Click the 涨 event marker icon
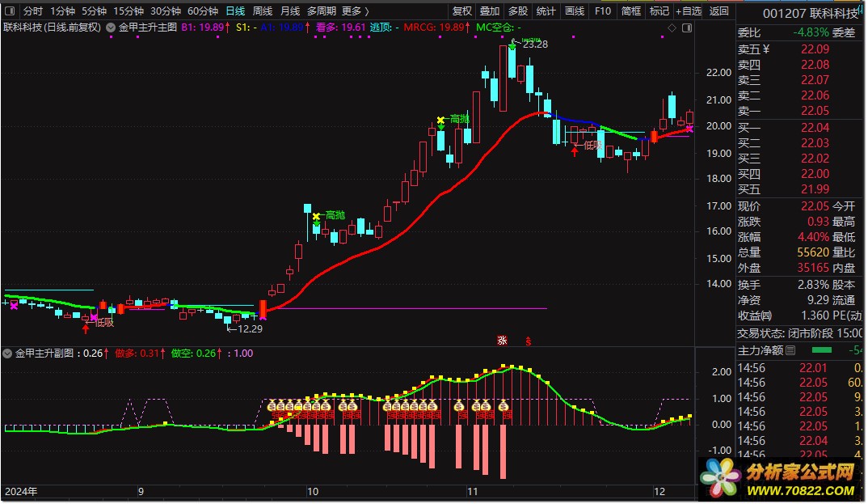Screen dimensions: 868x504 click(502, 340)
